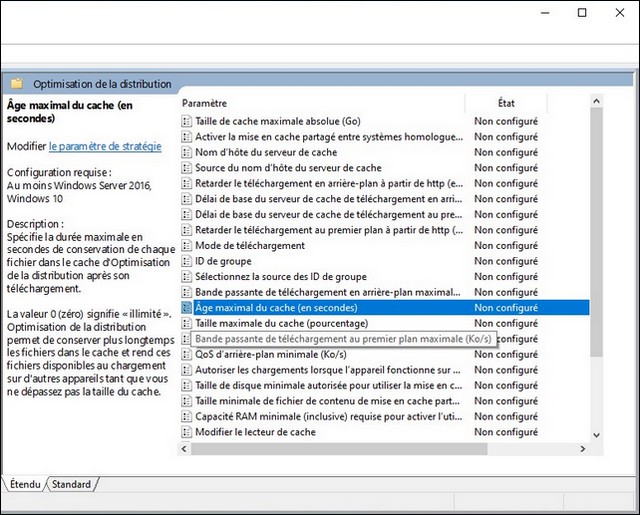Switch to the Standard tab
This screenshot has width=640, height=515.
click(x=72, y=485)
